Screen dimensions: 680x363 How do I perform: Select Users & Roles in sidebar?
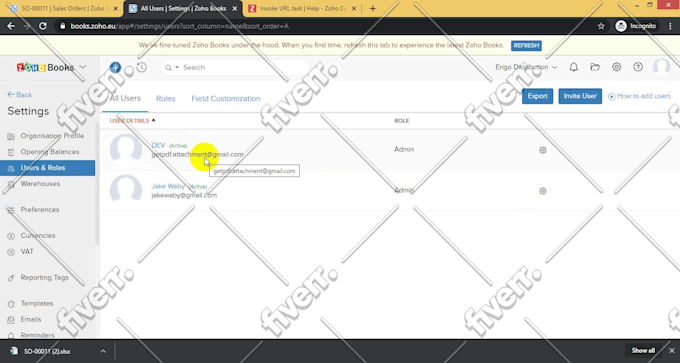pos(47,168)
